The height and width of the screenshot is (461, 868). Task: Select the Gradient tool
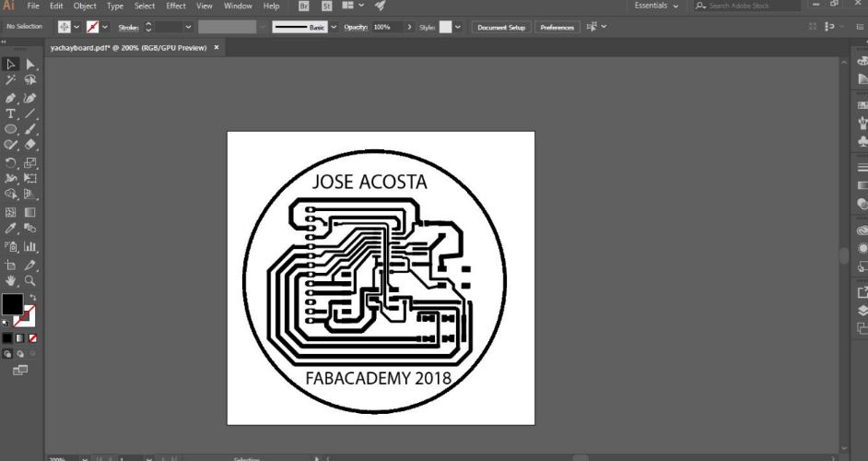(30, 212)
